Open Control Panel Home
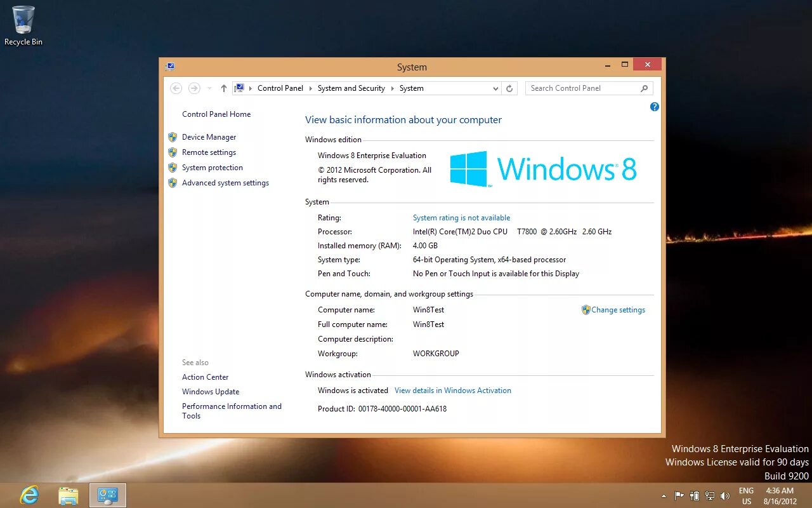The height and width of the screenshot is (508, 812). click(216, 114)
